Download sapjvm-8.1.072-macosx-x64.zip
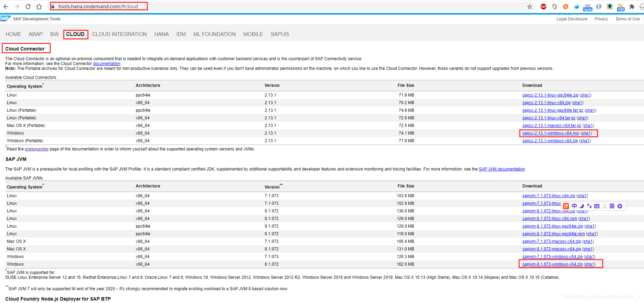Screen dimensions: 644x303 pyautogui.click(x=552, y=249)
